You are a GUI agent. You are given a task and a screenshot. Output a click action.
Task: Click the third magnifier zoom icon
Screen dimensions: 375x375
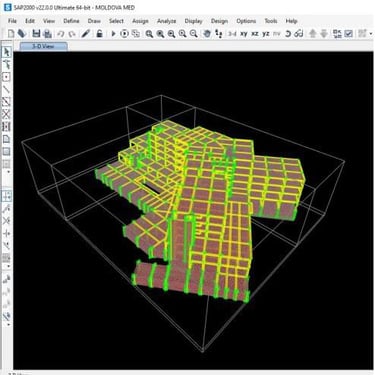[x=171, y=34]
